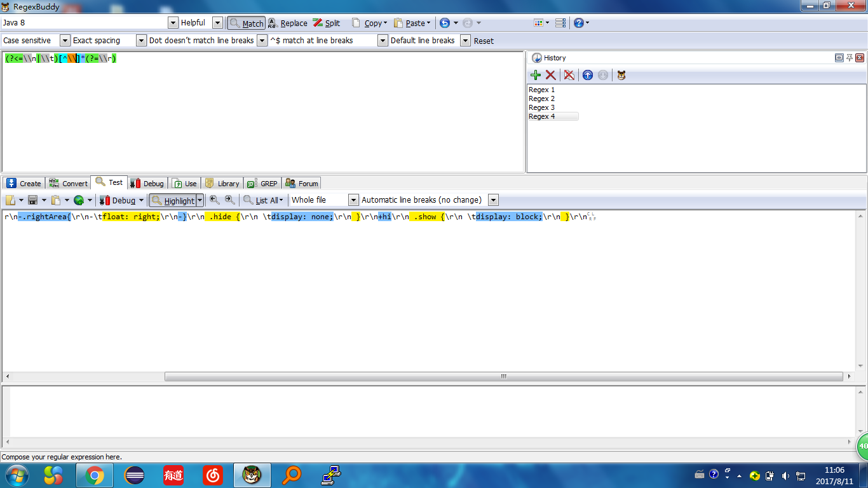The height and width of the screenshot is (488, 868).
Task: Toggle Highlight matches button
Action: tap(173, 200)
